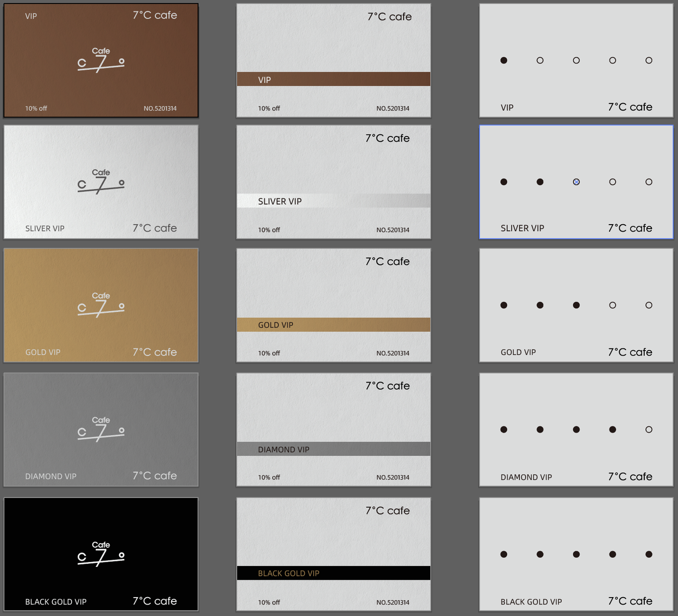
Task: Click 'NO.5201314' below the GOLD VIP stripe
Action: [x=393, y=353]
